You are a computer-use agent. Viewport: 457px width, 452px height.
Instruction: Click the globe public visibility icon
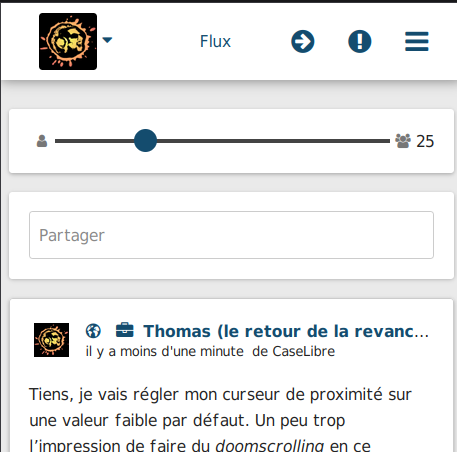click(93, 331)
